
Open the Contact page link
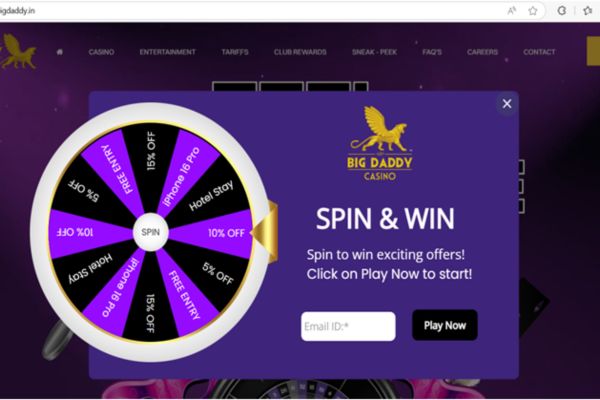point(539,52)
